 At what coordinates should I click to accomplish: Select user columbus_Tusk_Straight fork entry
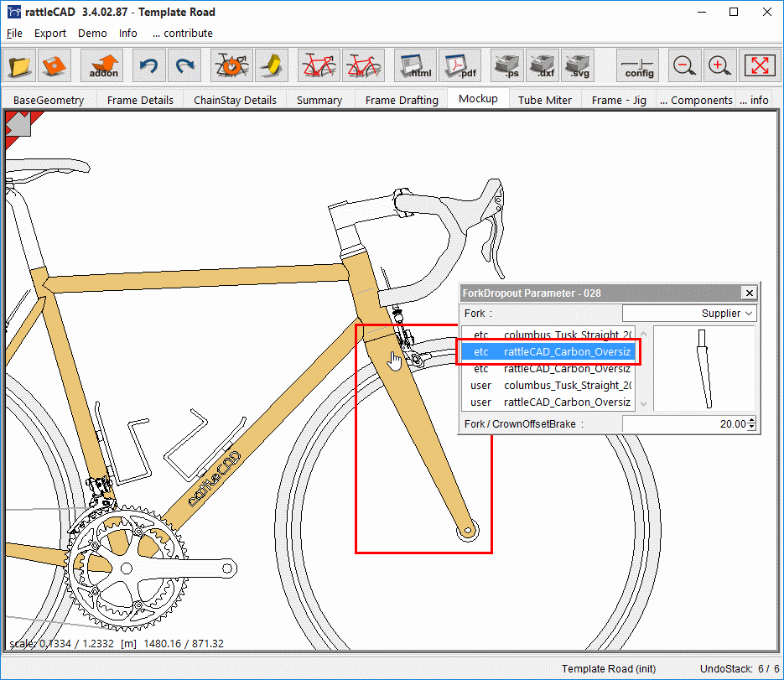coord(549,386)
